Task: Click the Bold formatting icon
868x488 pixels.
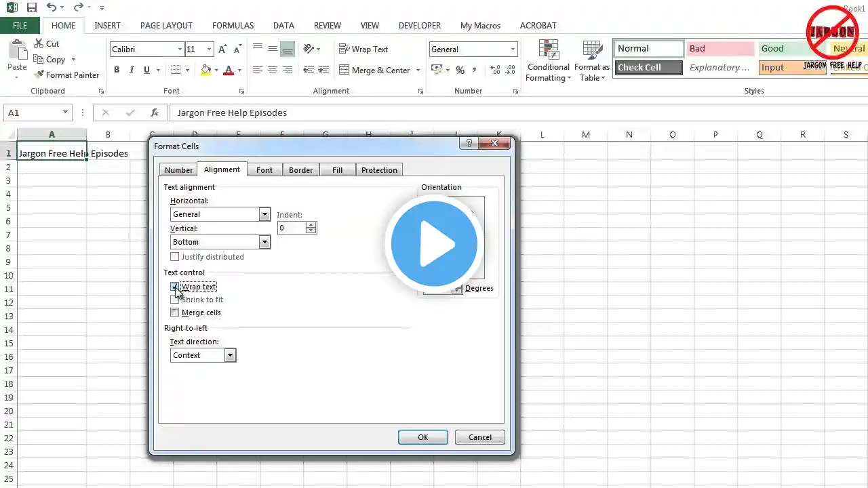Action: coord(117,70)
